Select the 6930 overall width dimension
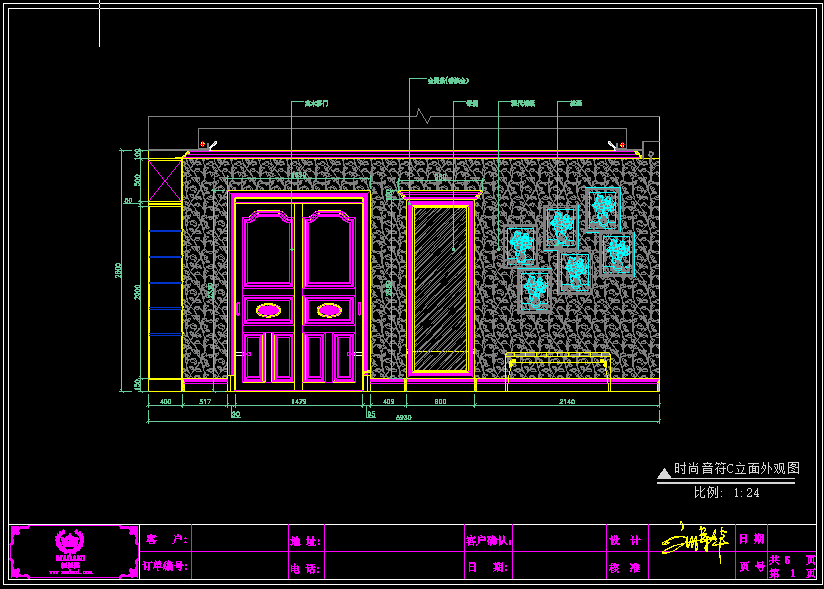824x589 pixels. click(404, 417)
